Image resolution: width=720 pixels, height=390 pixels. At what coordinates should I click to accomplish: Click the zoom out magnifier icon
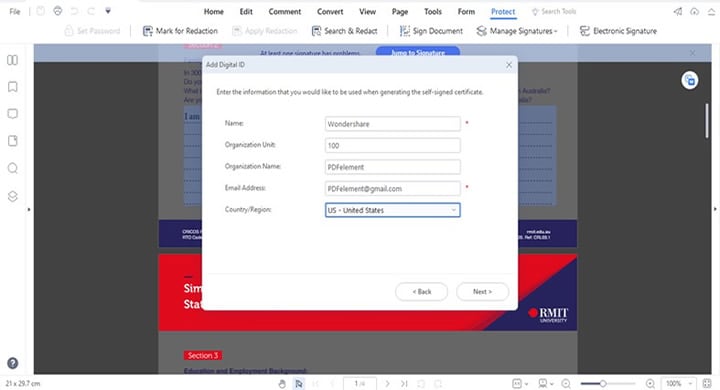(566, 384)
